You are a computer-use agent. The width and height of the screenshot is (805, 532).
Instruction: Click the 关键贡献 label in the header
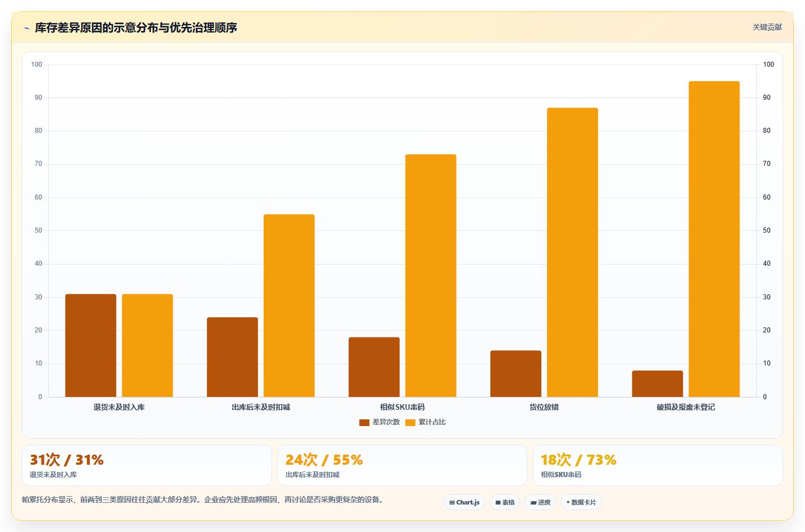coord(767,27)
